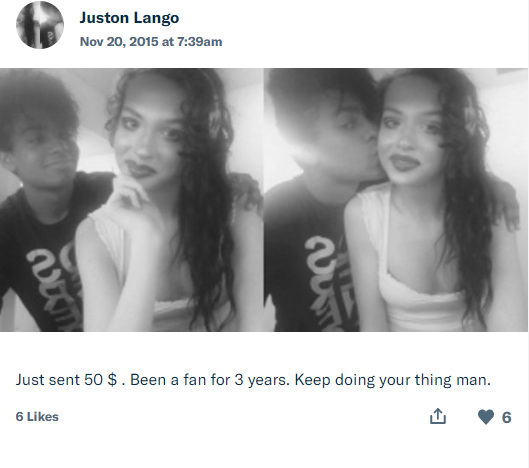
Task: Click the sentence 'Keep doing your thing man.'
Action: pos(393,380)
